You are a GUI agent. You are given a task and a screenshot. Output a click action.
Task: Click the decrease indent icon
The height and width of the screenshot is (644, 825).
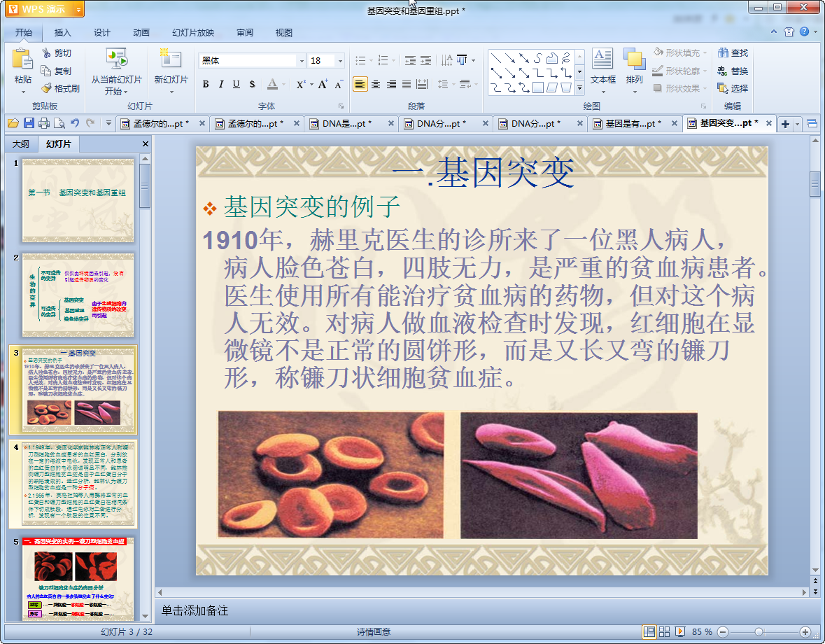click(x=410, y=60)
